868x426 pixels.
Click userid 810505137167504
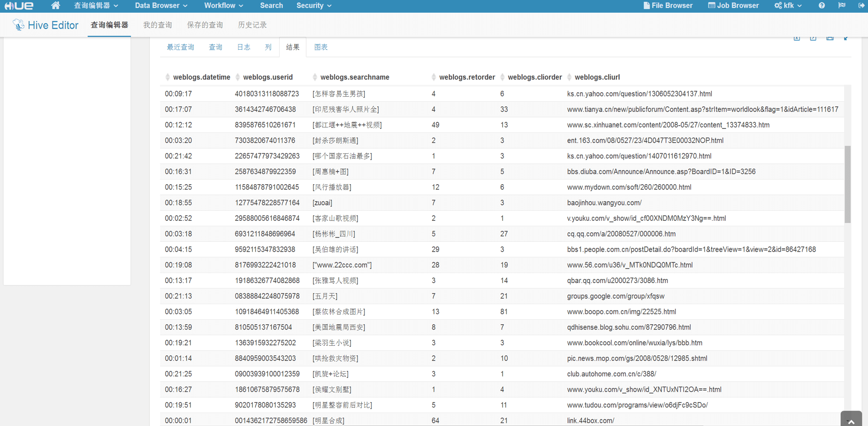point(264,327)
